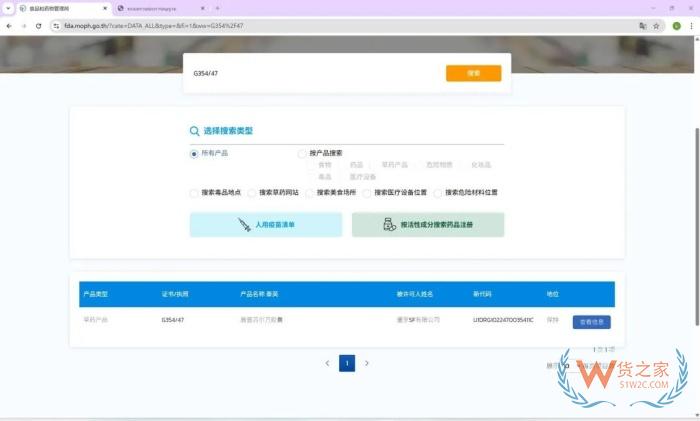Screen dimensions: 700x421
Task: Open 按活性成分搜索药品注册 button
Action: pyautogui.click(x=428, y=225)
